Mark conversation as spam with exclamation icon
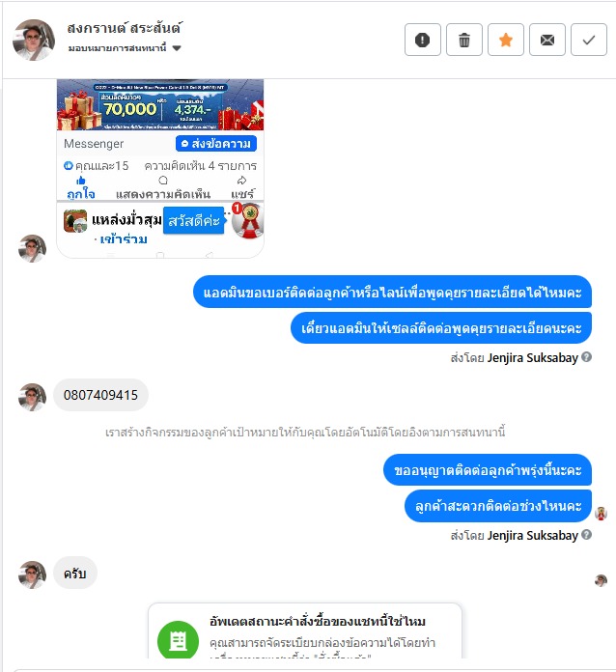This screenshot has width=616, height=672. 422,40
